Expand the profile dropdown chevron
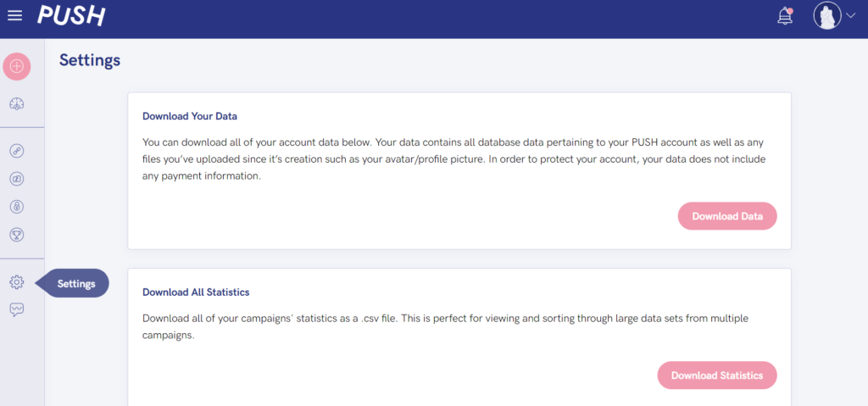868x406 pixels. [x=851, y=15]
